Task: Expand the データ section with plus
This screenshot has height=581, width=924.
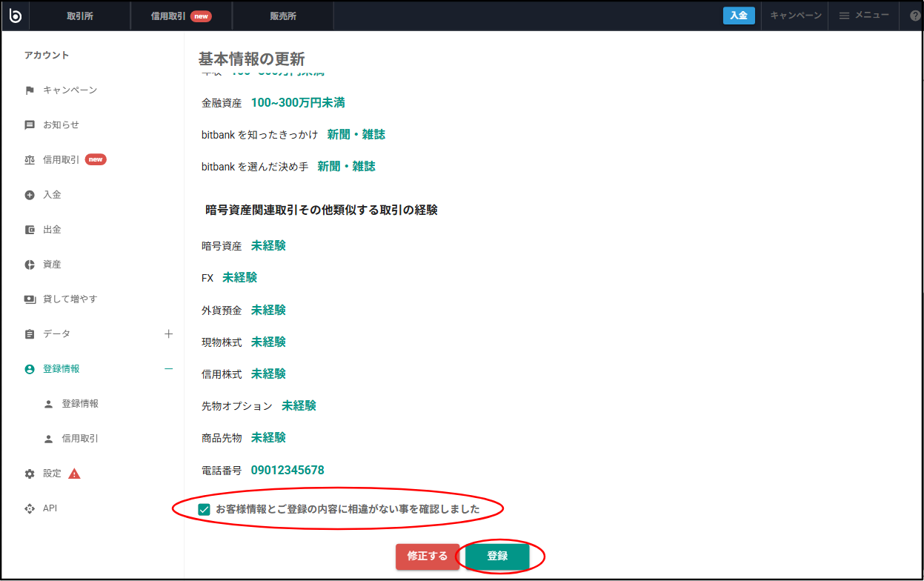Action: coord(169,334)
